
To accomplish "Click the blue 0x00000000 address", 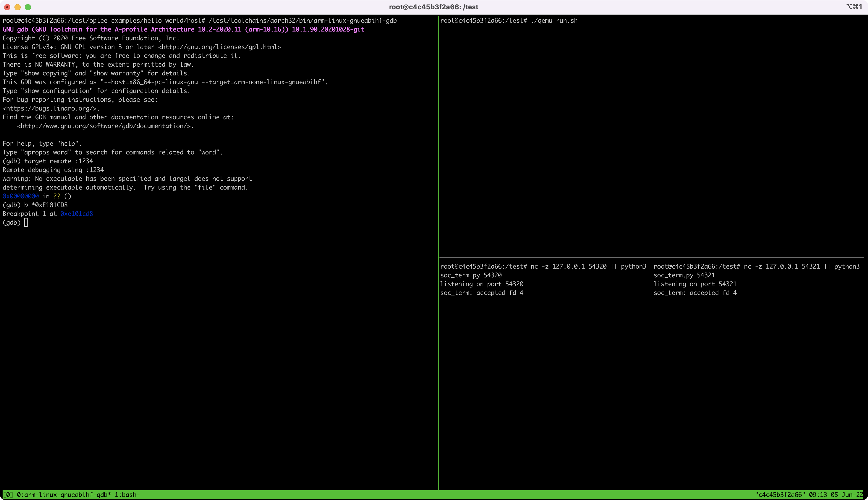I will [x=21, y=196].
